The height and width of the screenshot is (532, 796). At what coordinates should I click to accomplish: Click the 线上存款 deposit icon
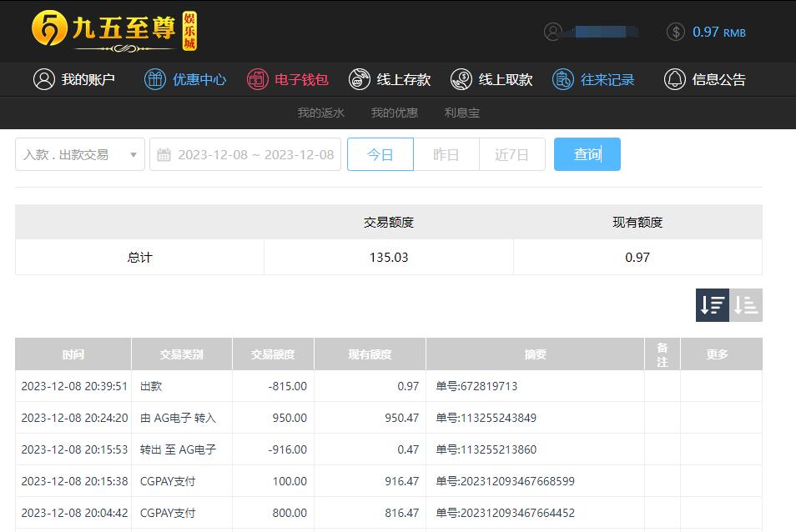(360, 79)
